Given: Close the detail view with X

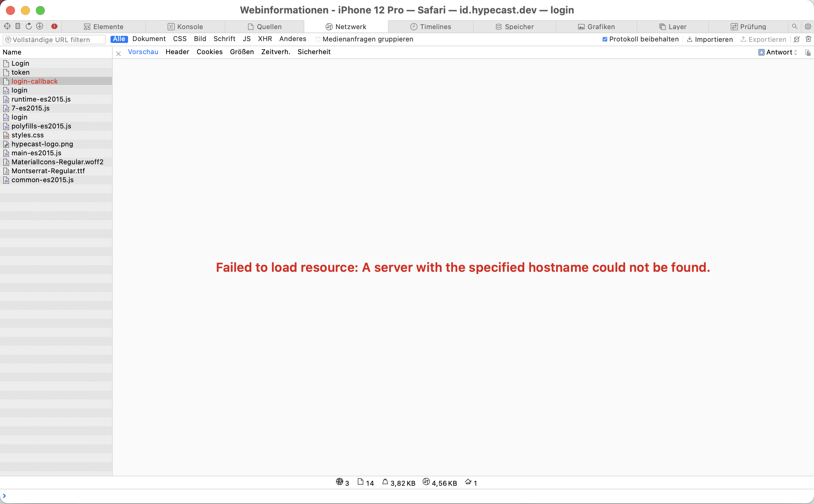Looking at the screenshot, I should pyautogui.click(x=118, y=54).
